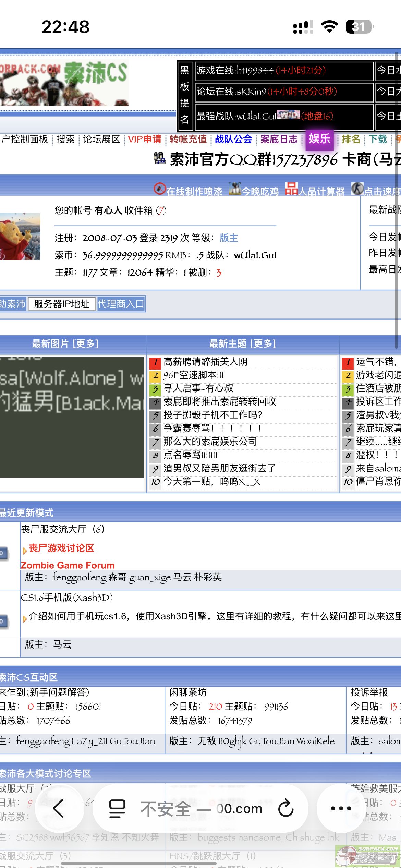Viewport: 401px width, 868px height.
Task: Open the 新手问题解答 forum
Action: tap(45, 692)
